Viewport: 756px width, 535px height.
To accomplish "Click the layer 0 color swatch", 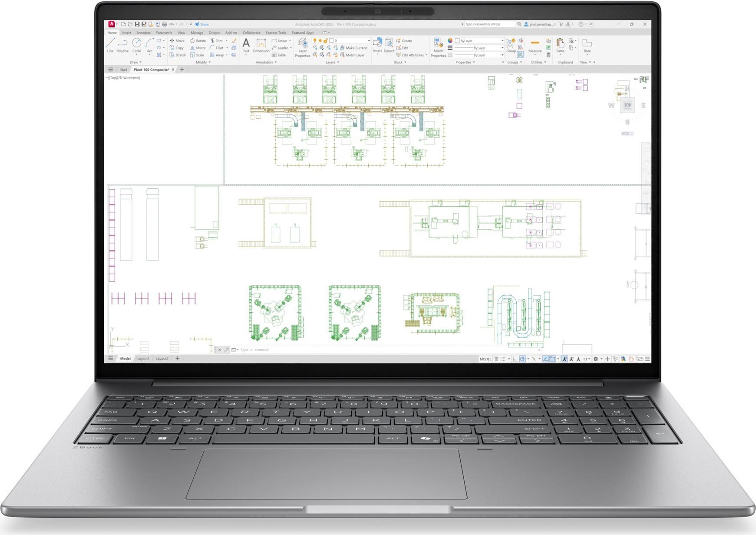I will click(x=331, y=40).
